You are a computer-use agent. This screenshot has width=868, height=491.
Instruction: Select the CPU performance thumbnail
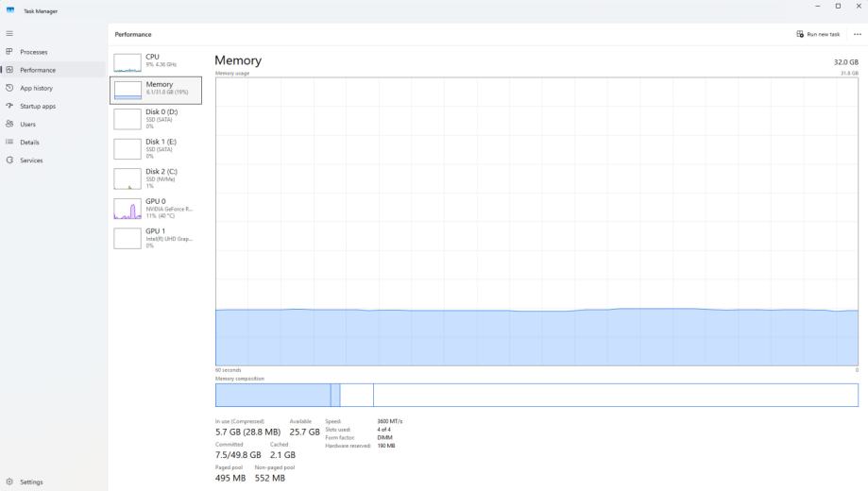pyautogui.click(x=128, y=62)
